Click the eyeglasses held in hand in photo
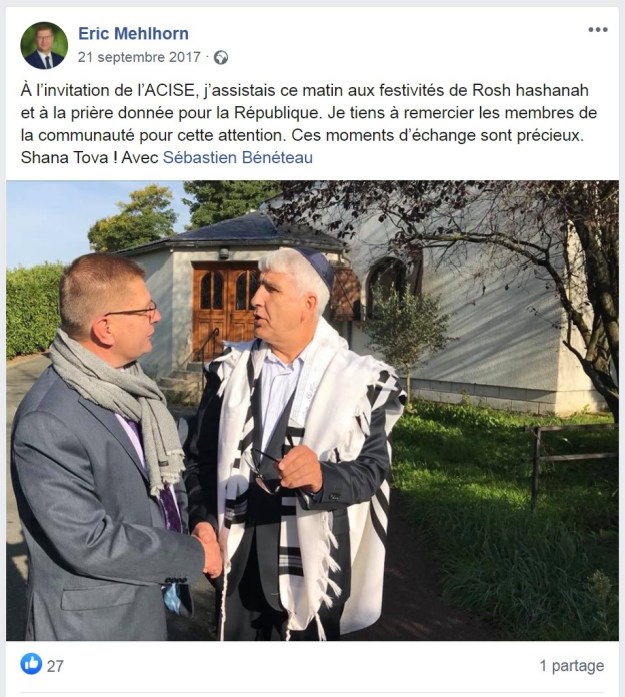Screen dimensions: 625x697 pos(263,471)
